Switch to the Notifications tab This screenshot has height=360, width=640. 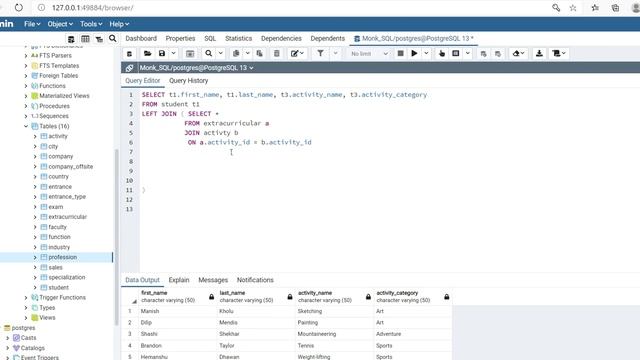point(255,280)
